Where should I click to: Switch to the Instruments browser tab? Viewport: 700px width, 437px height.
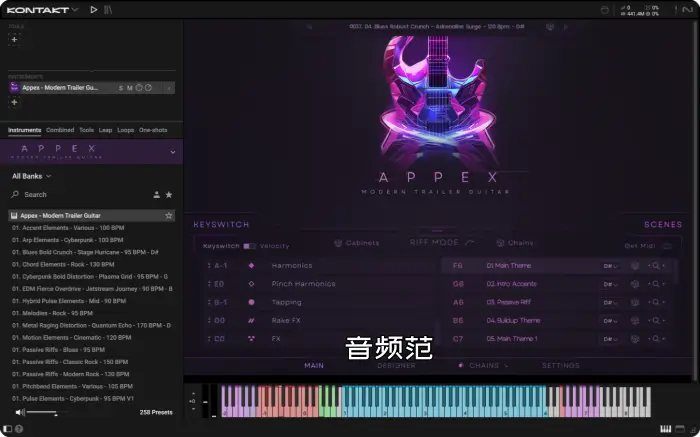click(x=25, y=130)
